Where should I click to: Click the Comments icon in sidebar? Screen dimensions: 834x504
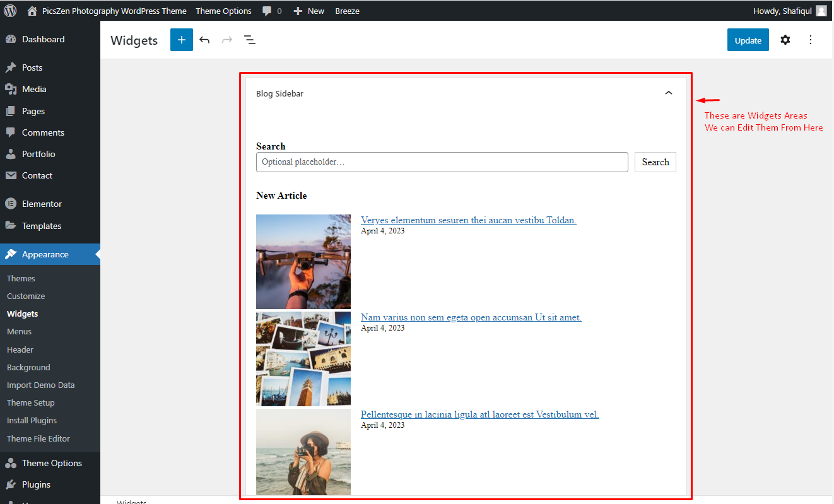pos(11,132)
